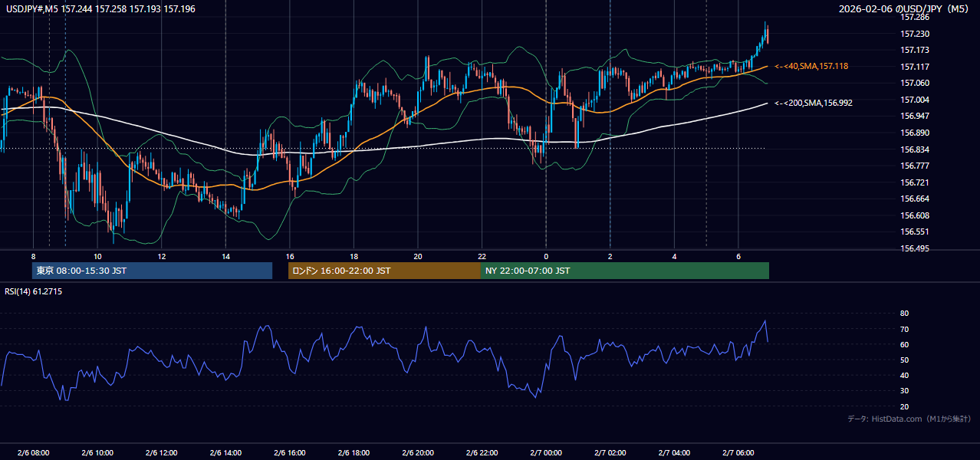980x460 pixels.
Task: Click the NY 22:00-07:00 JST session bar
Action: pyautogui.click(x=625, y=271)
